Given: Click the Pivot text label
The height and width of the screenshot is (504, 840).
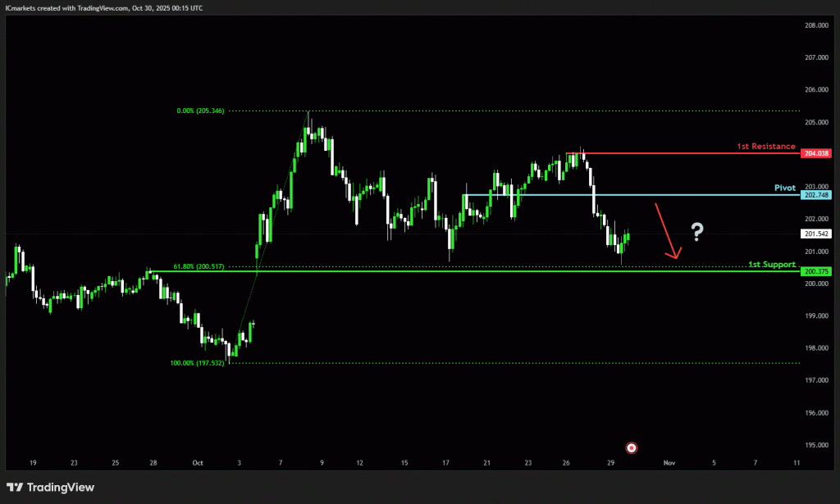Looking at the screenshot, I should pyautogui.click(x=785, y=188).
